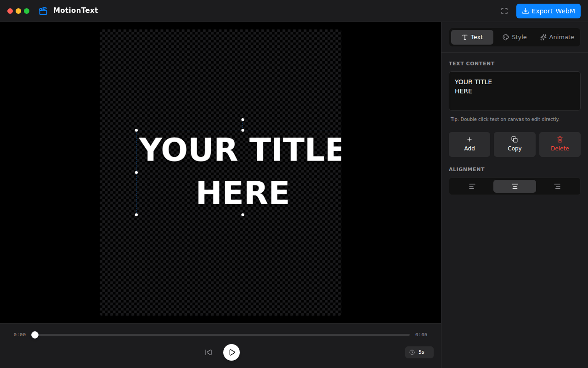The width and height of the screenshot is (588, 368).
Task: Select the rotation handle above the text box
Action: coord(243,120)
